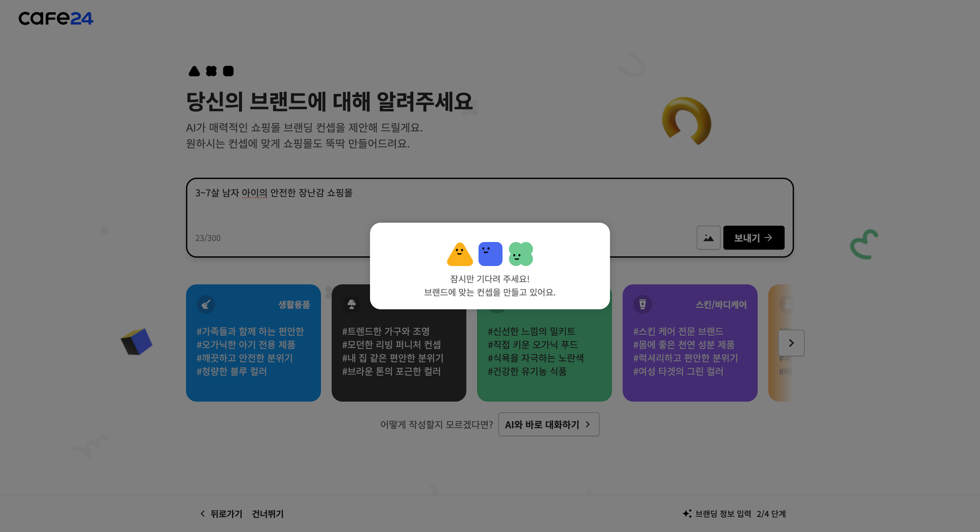Viewport: 980px width, 532px height.
Task: Click the heading 당신의 브랜드에 대해 알려주세요
Action: (x=329, y=102)
